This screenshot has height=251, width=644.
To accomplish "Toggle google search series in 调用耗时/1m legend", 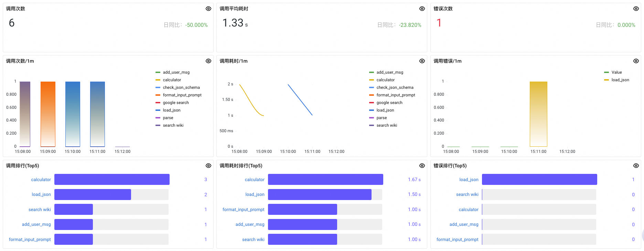I will pyautogui.click(x=389, y=103).
